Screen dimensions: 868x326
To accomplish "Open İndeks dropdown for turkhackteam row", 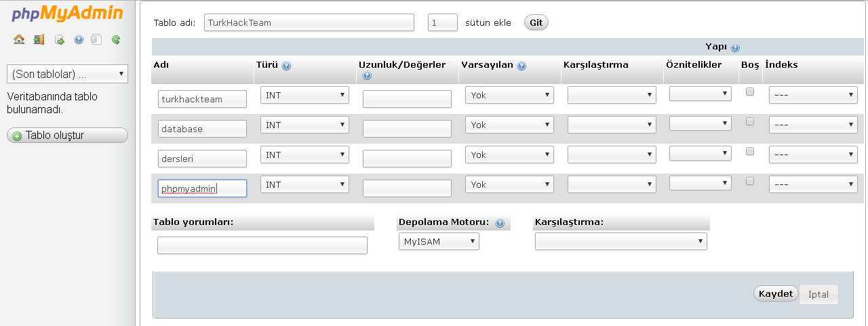I will tap(813, 96).
